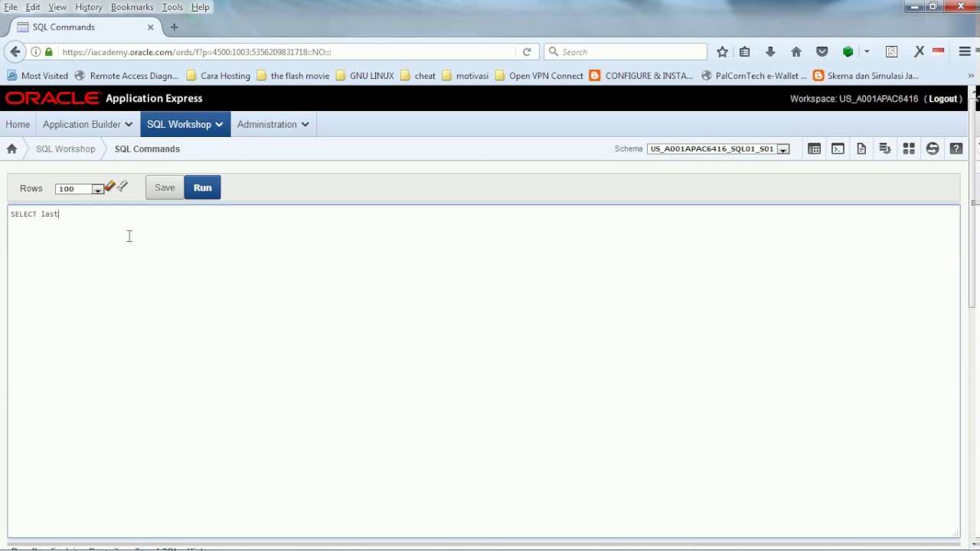Open the RESTful Services circular arrows icon
The image size is (980, 551).
point(933,148)
